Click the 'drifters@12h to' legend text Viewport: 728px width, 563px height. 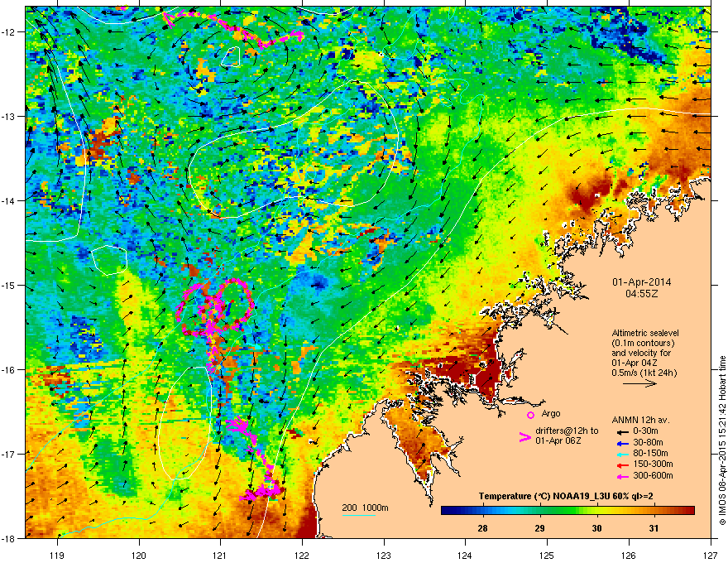click(567, 431)
